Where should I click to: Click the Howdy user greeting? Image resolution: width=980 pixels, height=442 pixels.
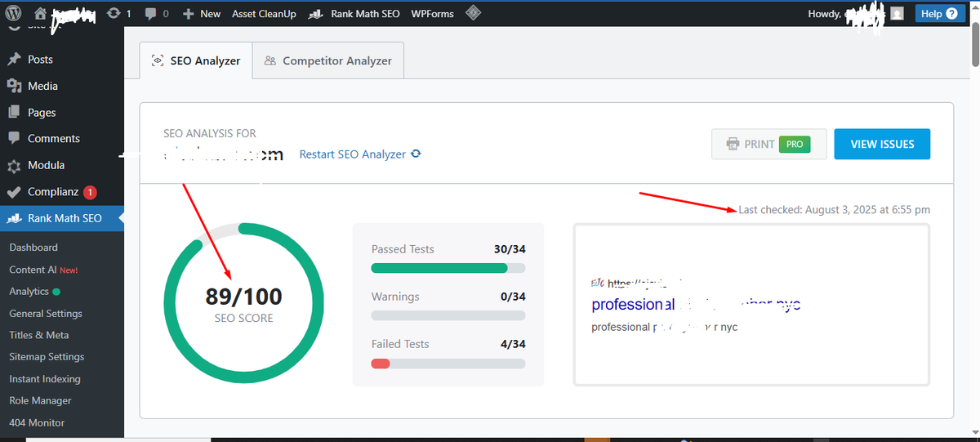pyautogui.click(x=845, y=14)
